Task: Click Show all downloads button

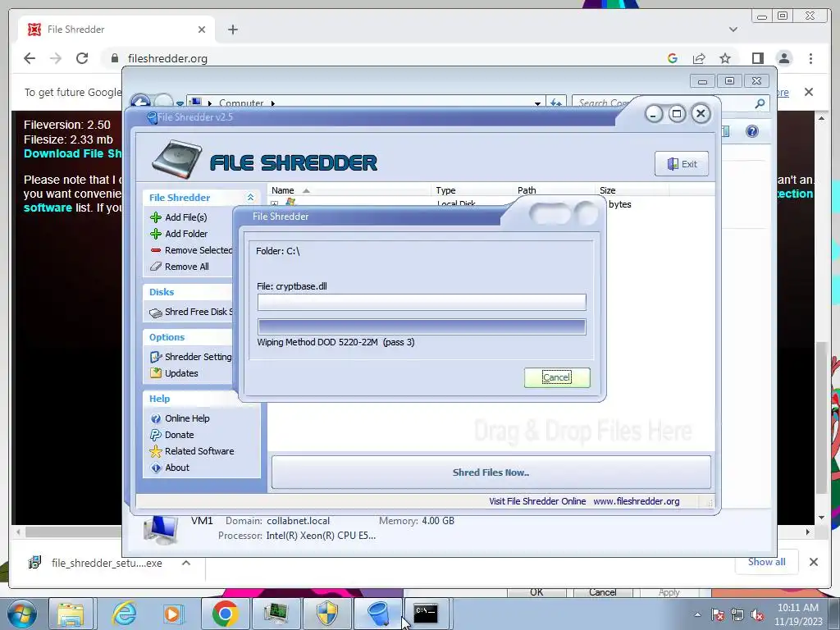Action: pyautogui.click(x=767, y=562)
